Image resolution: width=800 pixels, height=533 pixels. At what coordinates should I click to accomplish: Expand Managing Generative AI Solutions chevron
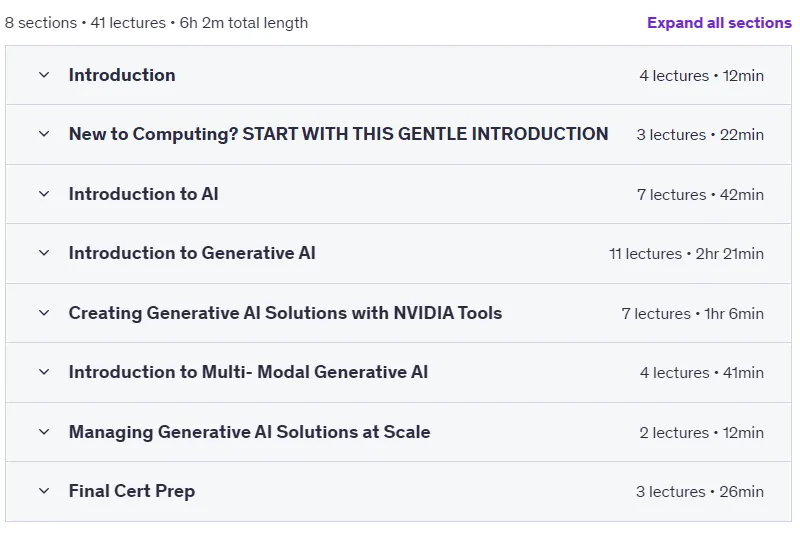44,432
